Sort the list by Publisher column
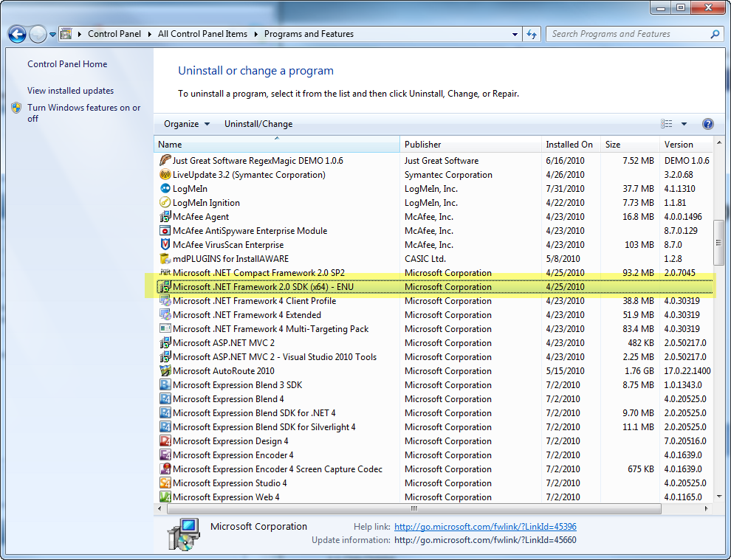Screen dimensions: 731x560 point(422,145)
